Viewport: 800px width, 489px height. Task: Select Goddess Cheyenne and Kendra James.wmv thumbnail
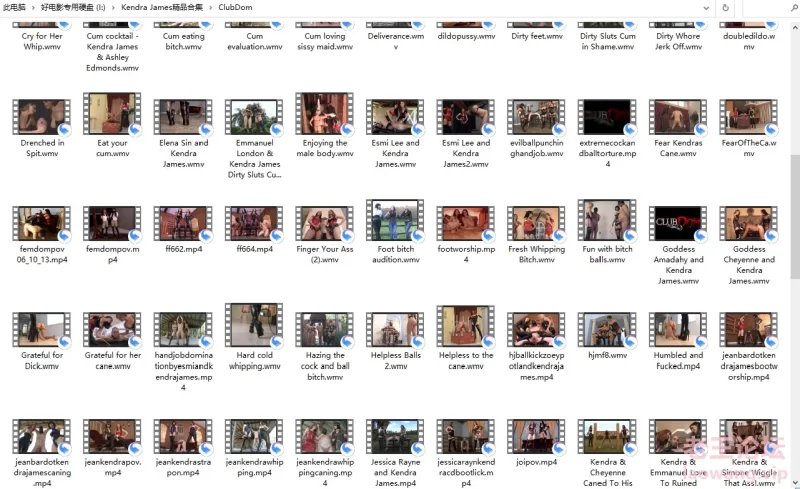(x=748, y=223)
